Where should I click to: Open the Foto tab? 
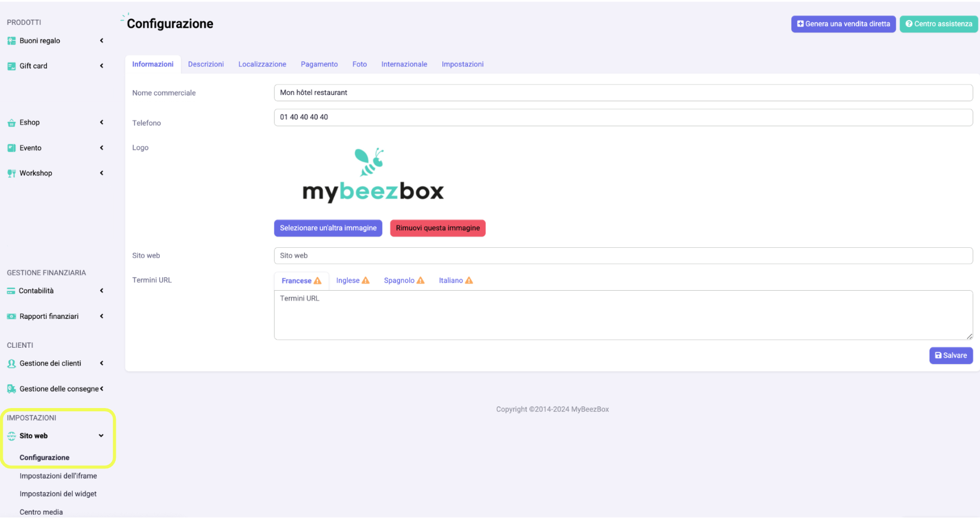359,64
